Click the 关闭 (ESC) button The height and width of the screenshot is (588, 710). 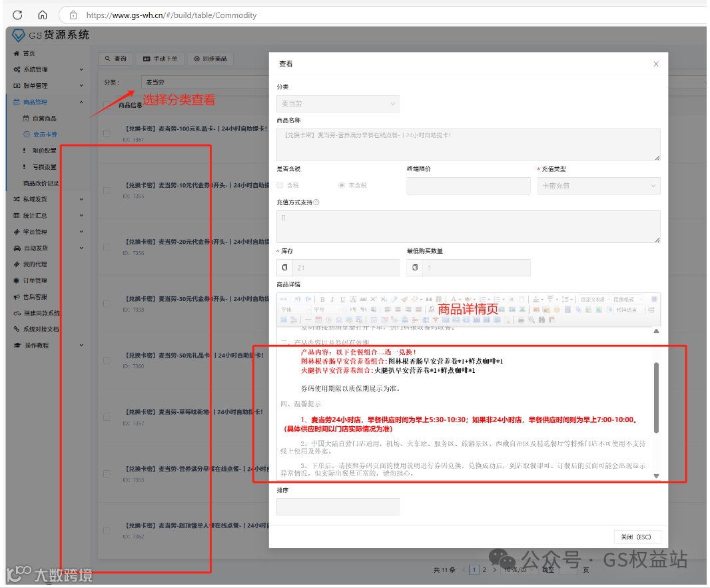pyautogui.click(x=636, y=537)
